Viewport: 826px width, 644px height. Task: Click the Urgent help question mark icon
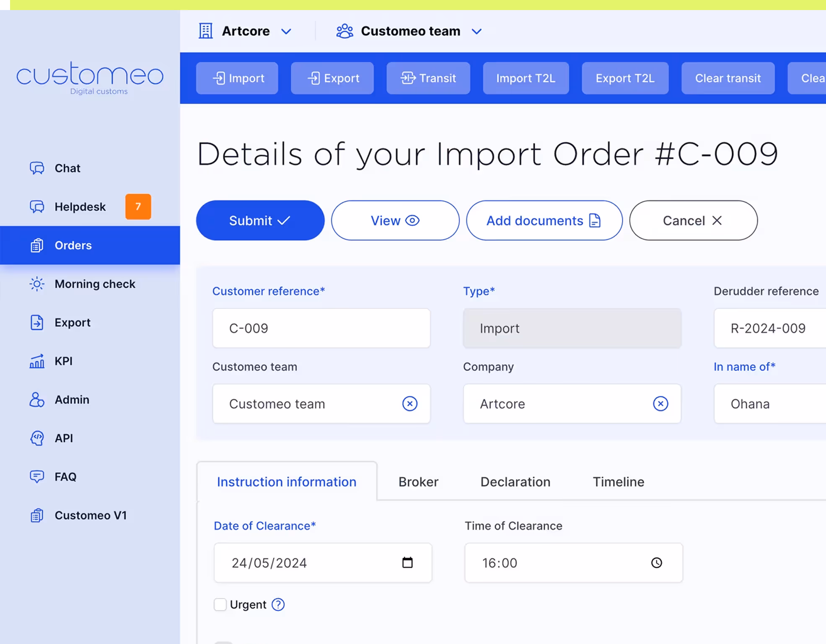point(278,604)
